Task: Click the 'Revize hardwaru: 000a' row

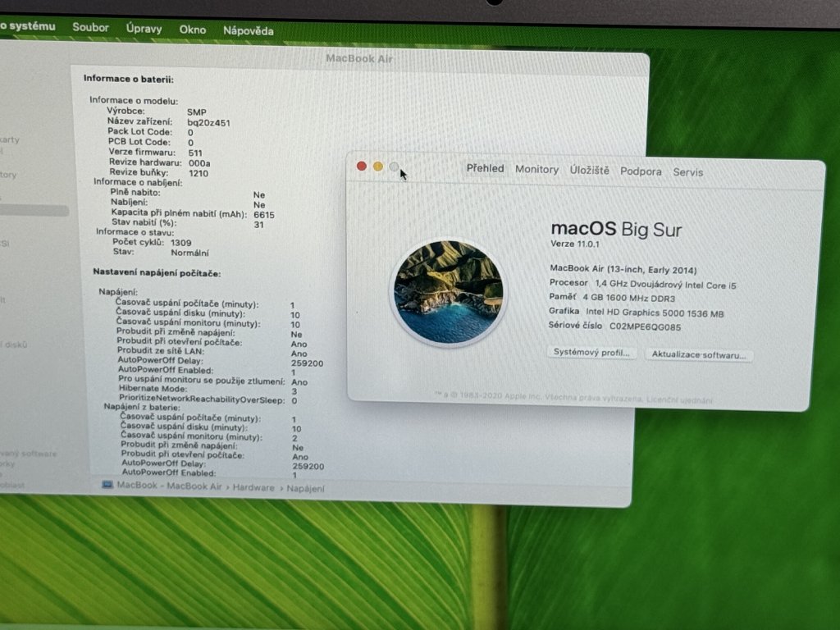Action: click(160, 162)
